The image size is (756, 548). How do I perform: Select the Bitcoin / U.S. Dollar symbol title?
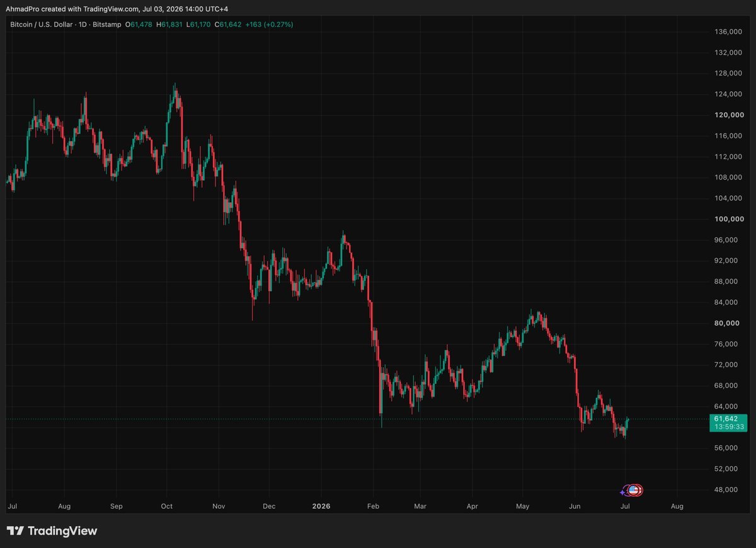click(x=42, y=25)
